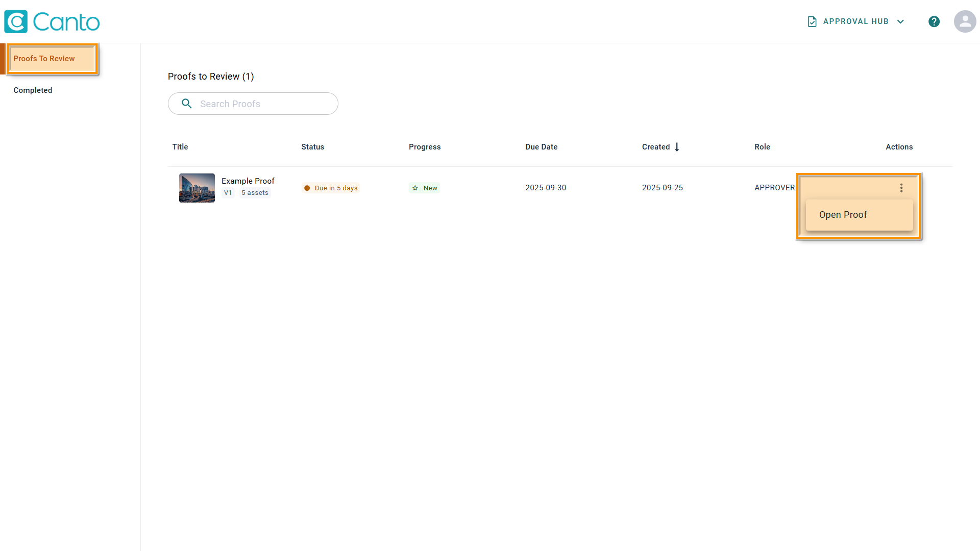Expand the Approval Hub dropdown chevron

(900, 21)
